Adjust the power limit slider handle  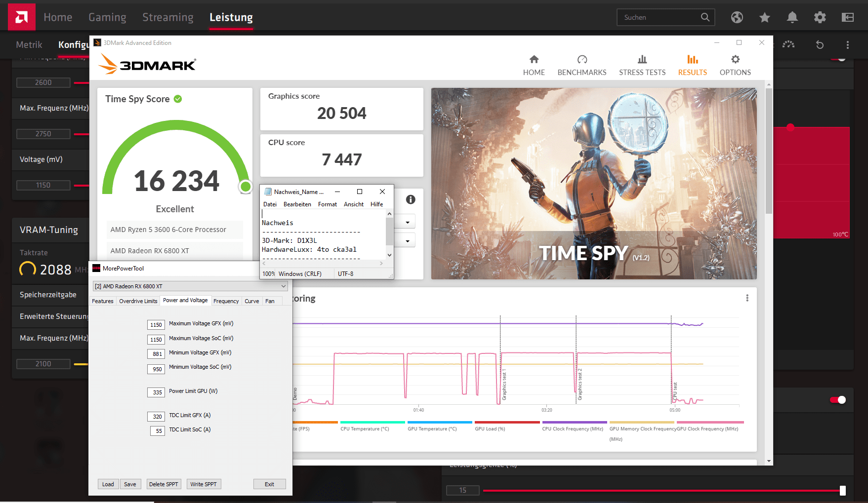pos(843,490)
